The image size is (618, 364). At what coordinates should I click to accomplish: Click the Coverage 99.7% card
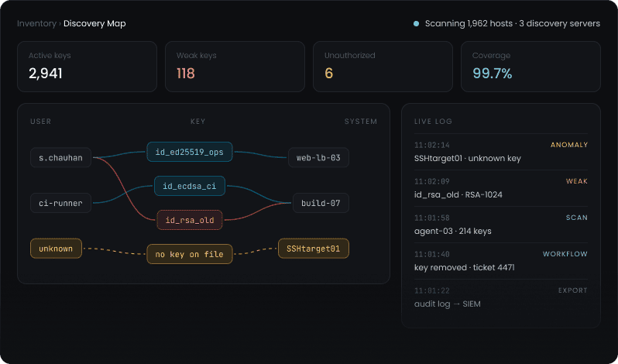[531, 67]
